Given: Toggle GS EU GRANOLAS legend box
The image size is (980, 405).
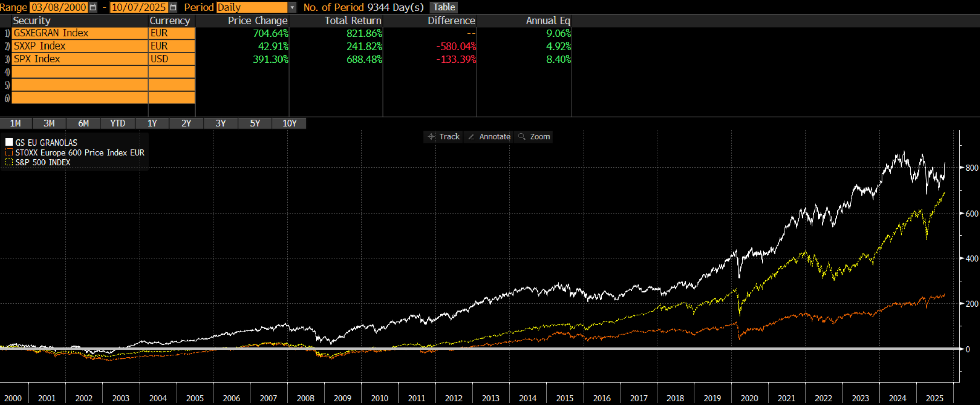Looking at the screenshot, I should click(x=9, y=142).
